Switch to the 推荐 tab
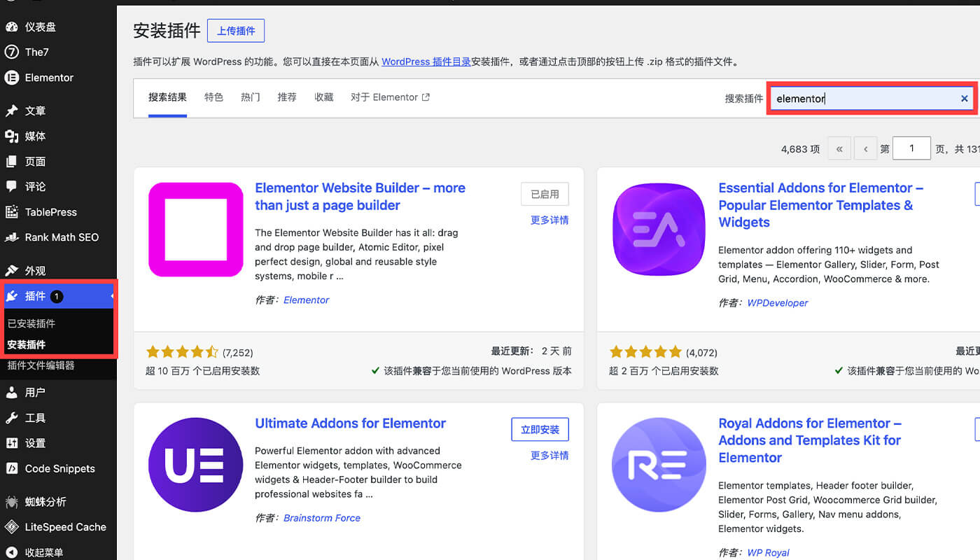The image size is (980, 560). coord(287,97)
